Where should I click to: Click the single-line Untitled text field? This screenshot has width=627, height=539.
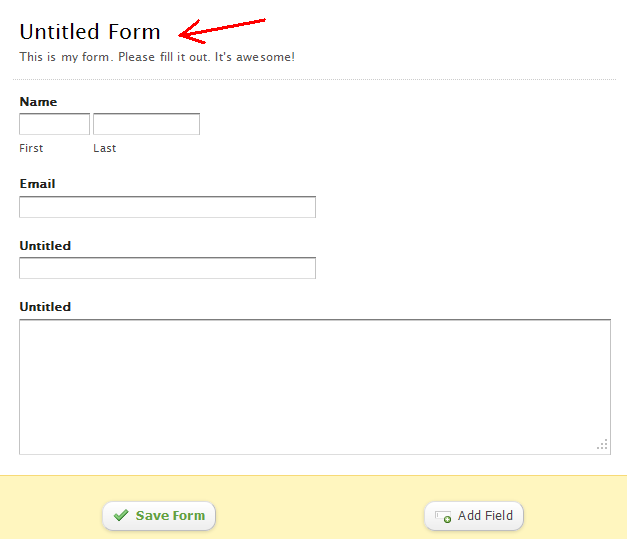coord(168,268)
